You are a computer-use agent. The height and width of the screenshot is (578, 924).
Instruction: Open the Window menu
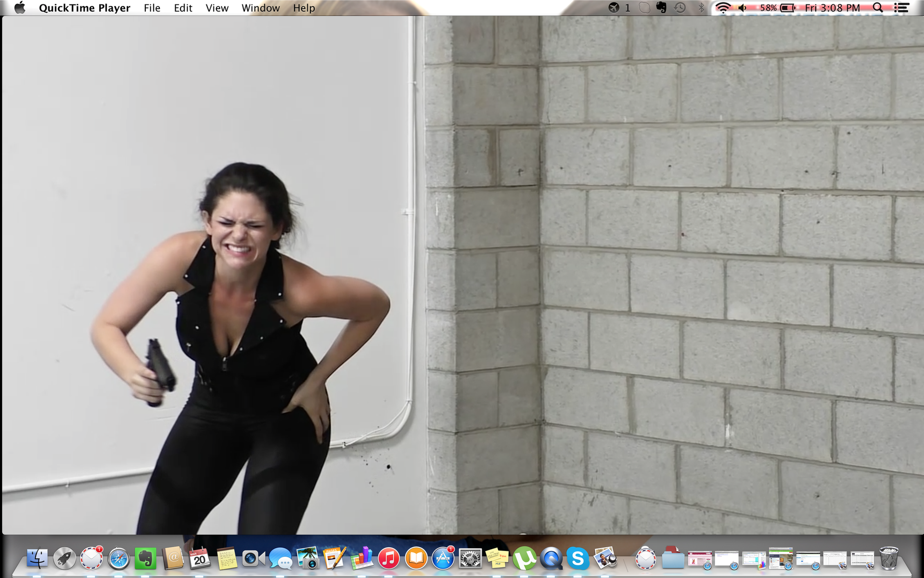260,8
